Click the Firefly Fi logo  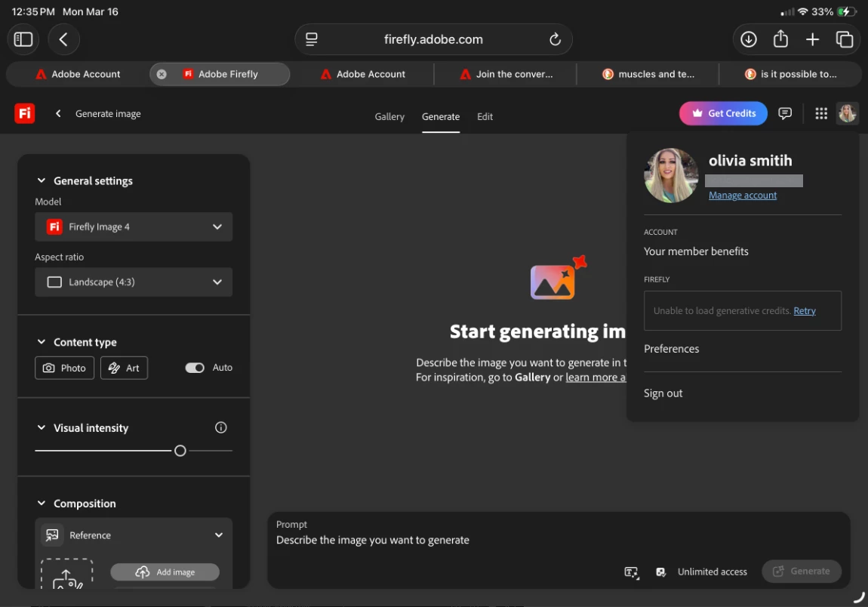coord(24,113)
